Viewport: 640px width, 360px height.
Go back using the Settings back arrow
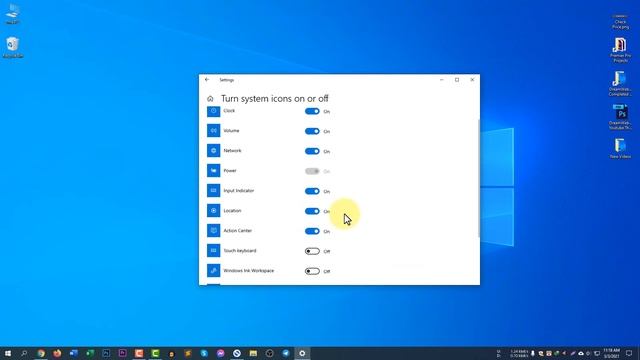click(207, 80)
